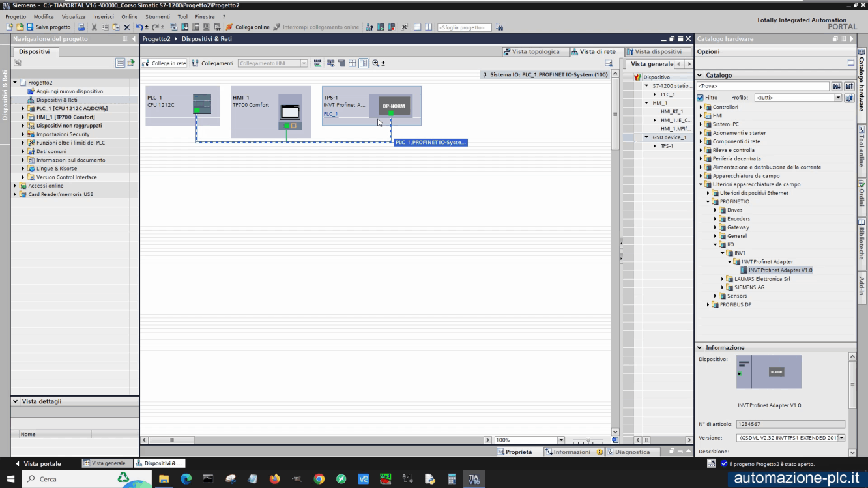Select Card Reader/memoria USB item
Viewport: 868px width, 488px height.
click(x=60, y=194)
